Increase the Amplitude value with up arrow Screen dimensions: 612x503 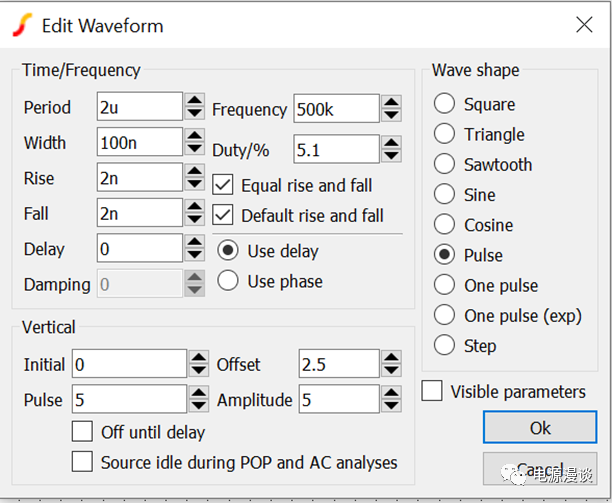click(391, 393)
